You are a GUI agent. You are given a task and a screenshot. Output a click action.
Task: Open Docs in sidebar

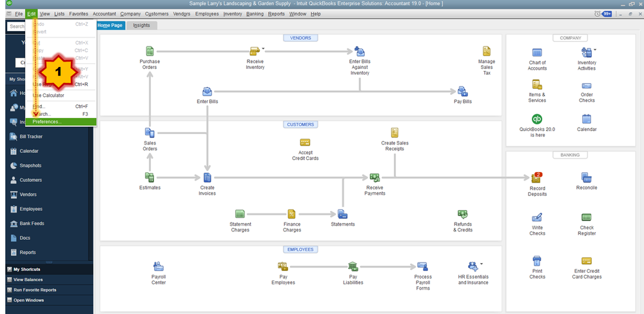[x=24, y=237]
